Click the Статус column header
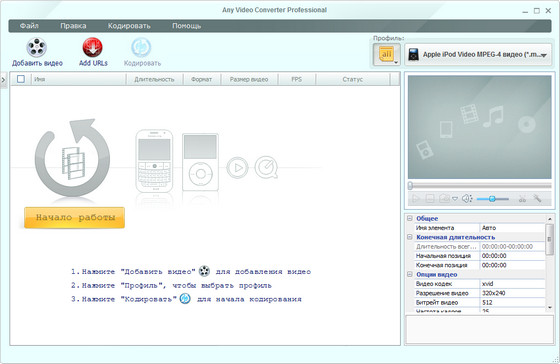The width and height of the screenshot is (560, 364). [x=352, y=79]
